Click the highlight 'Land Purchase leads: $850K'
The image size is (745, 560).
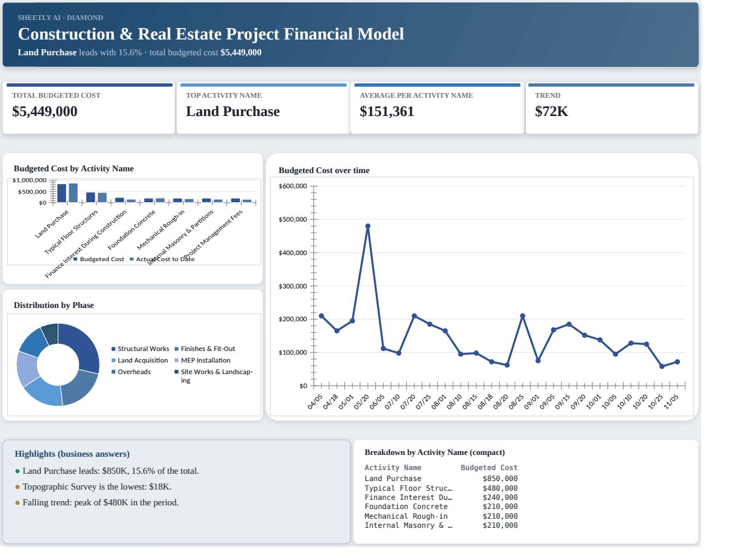111,471
